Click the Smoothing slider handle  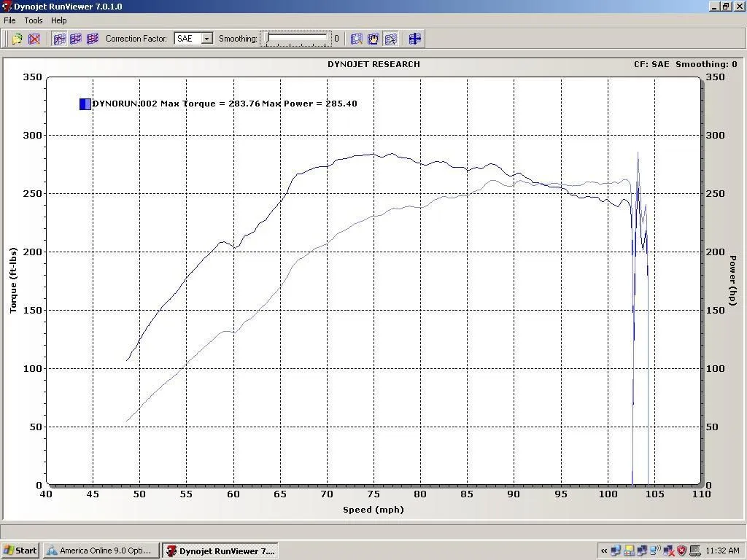268,39
